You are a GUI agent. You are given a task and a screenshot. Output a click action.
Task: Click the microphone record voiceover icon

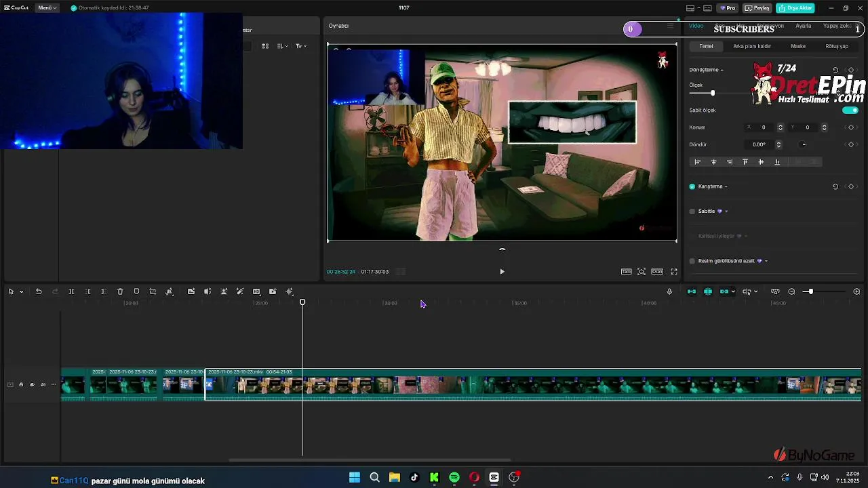click(x=669, y=291)
